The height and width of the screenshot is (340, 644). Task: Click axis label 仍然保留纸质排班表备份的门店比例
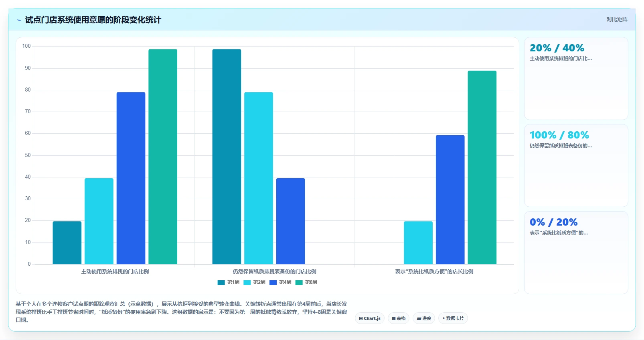275,272
